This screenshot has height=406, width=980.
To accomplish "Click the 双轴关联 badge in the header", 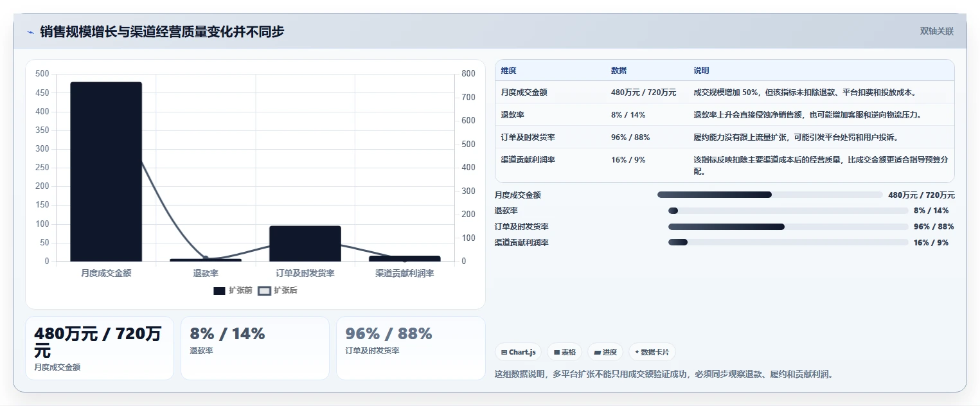I will 937,31.
